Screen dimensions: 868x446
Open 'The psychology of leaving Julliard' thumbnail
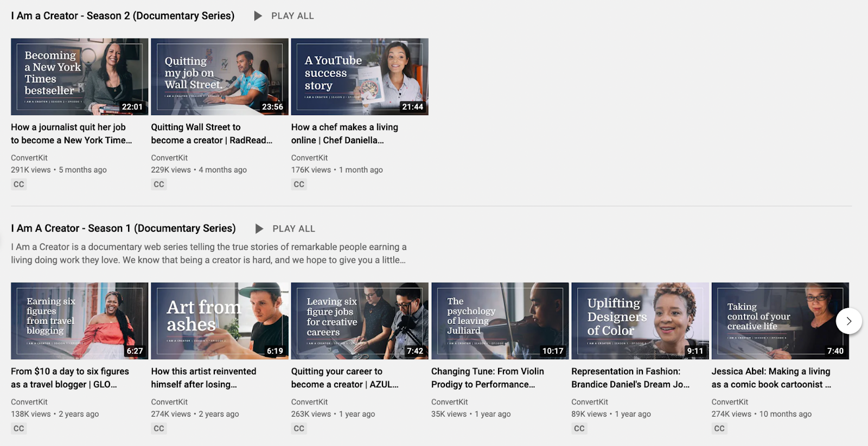(x=500, y=321)
